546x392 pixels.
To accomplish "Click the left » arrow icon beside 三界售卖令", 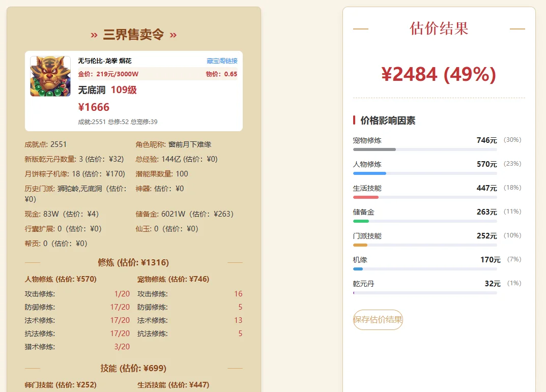I will tap(94, 35).
